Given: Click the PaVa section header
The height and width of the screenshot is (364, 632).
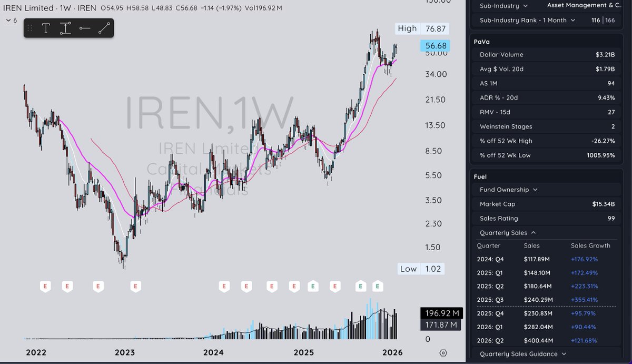Looking at the screenshot, I should coord(482,41).
